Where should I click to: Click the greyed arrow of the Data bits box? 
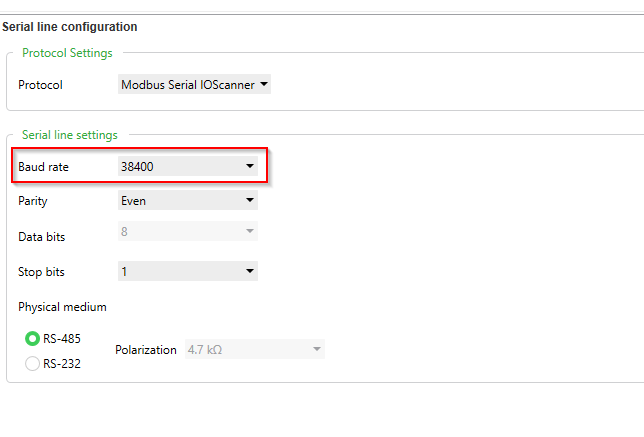click(250, 231)
